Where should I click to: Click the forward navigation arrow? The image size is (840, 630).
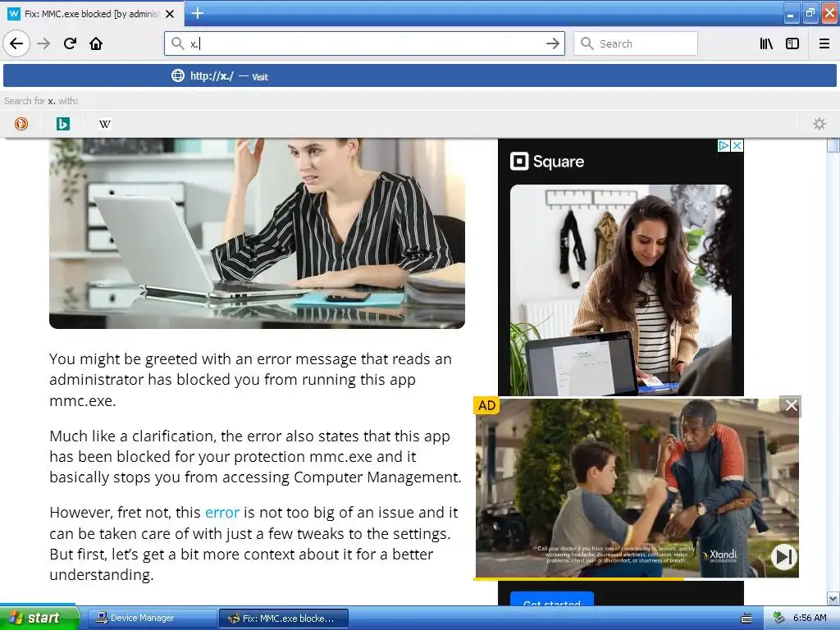(x=44, y=43)
